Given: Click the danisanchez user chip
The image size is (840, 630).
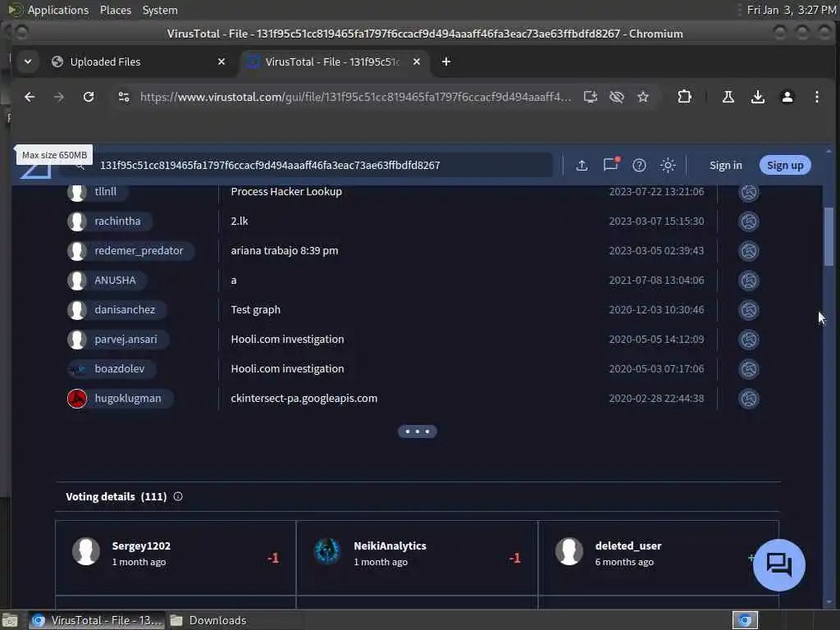Looking at the screenshot, I should click(x=116, y=309).
